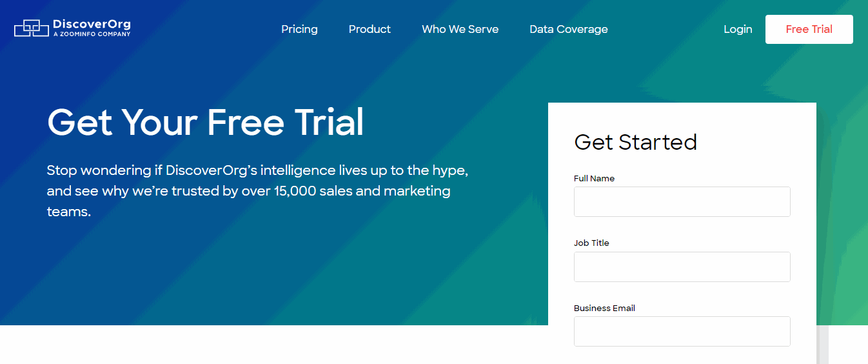Click the "A ZoomInfo Company" tagline
This screenshot has height=364, width=868.
pos(92,34)
